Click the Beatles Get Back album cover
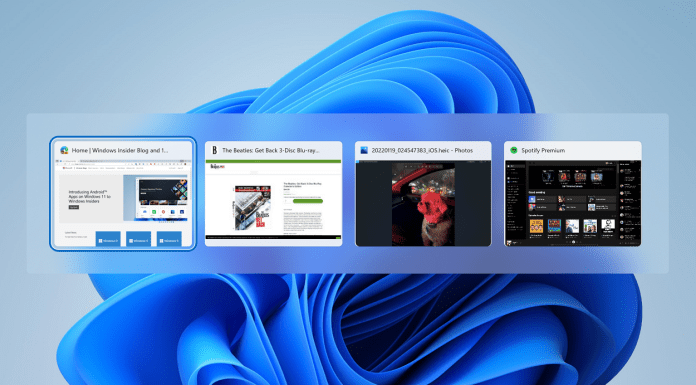Viewport: 696px width, 385px height. [x=252, y=207]
